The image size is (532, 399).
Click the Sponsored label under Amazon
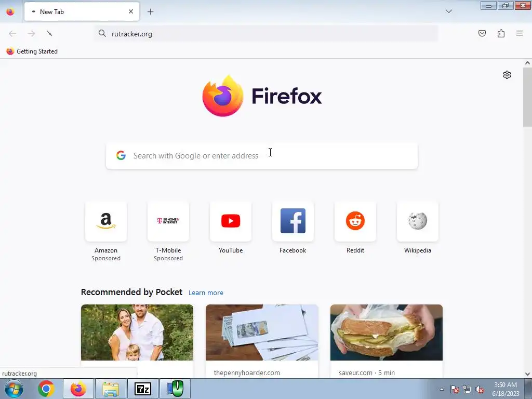coord(106,258)
